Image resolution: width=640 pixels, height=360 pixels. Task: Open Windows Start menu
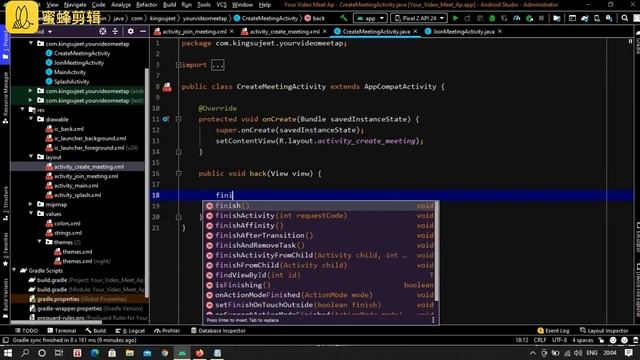7,353
